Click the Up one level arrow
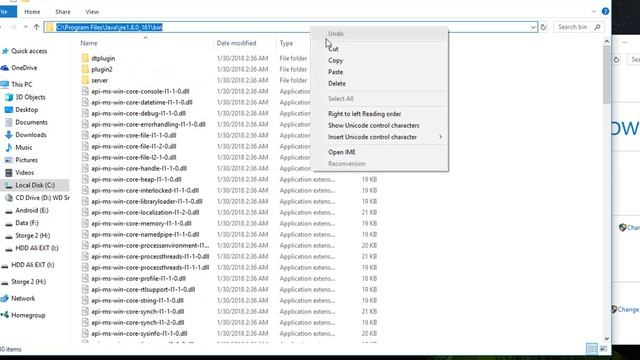Screen dimensions: 640x360 (36, 27)
